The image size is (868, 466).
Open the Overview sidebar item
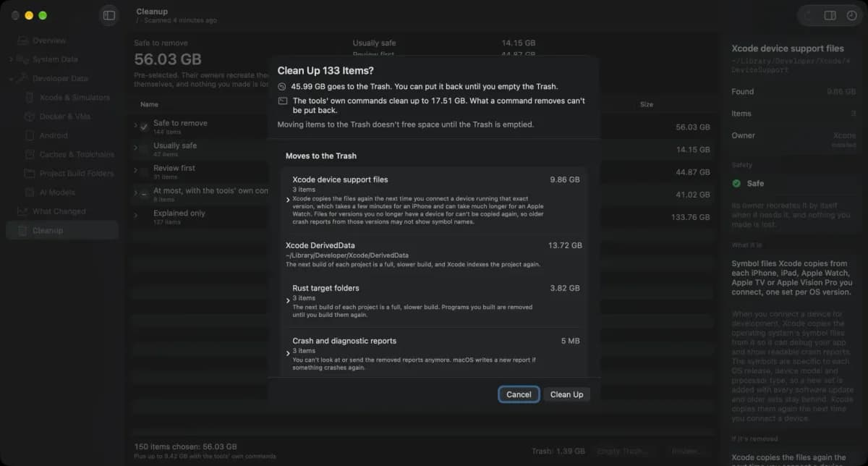tap(61, 41)
